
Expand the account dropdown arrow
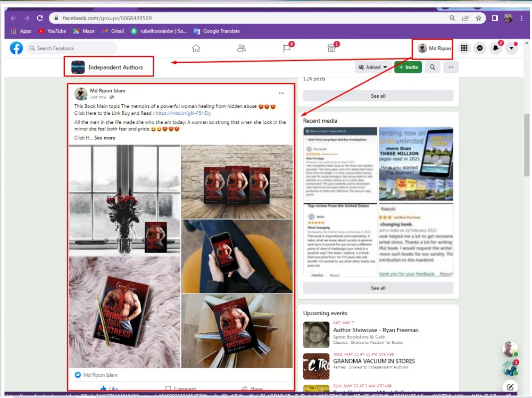pos(511,48)
